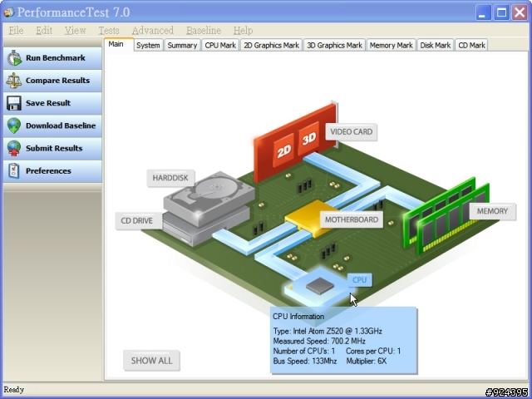Click the Preferences clipboard icon
The width and height of the screenshot is (532, 399).
click(x=13, y=170)
